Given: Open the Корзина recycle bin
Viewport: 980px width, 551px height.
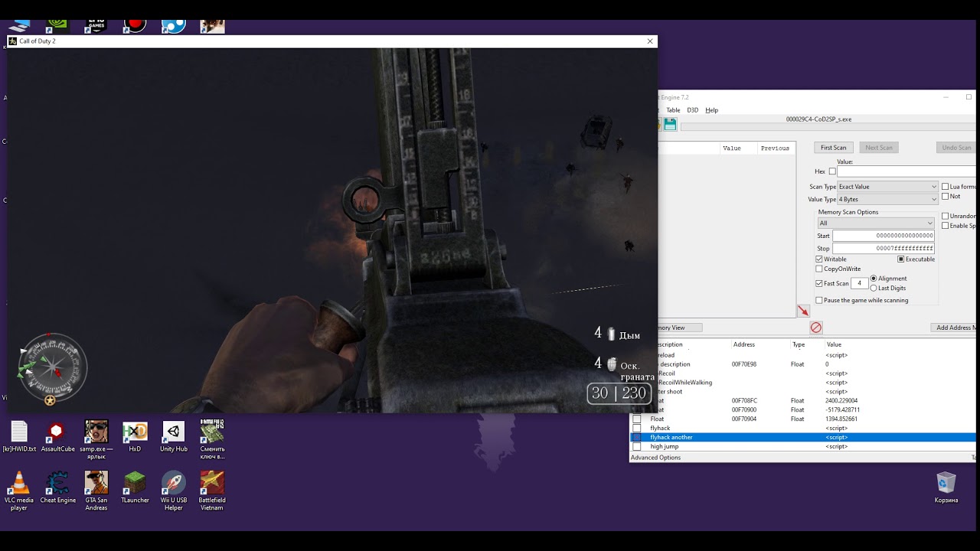Looking at the screenshot, I should point(946,487).
